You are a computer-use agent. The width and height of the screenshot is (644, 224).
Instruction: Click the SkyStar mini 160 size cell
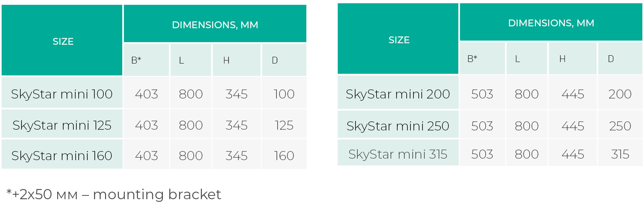62,156
